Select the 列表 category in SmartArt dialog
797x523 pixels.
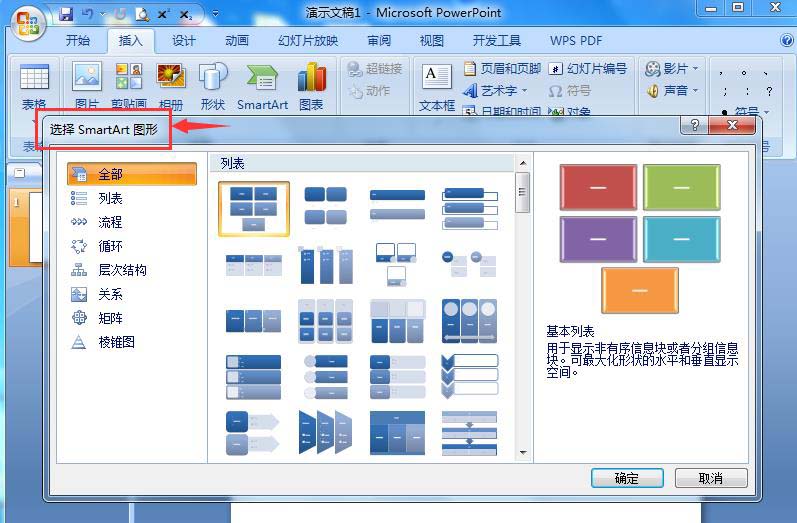132,198
